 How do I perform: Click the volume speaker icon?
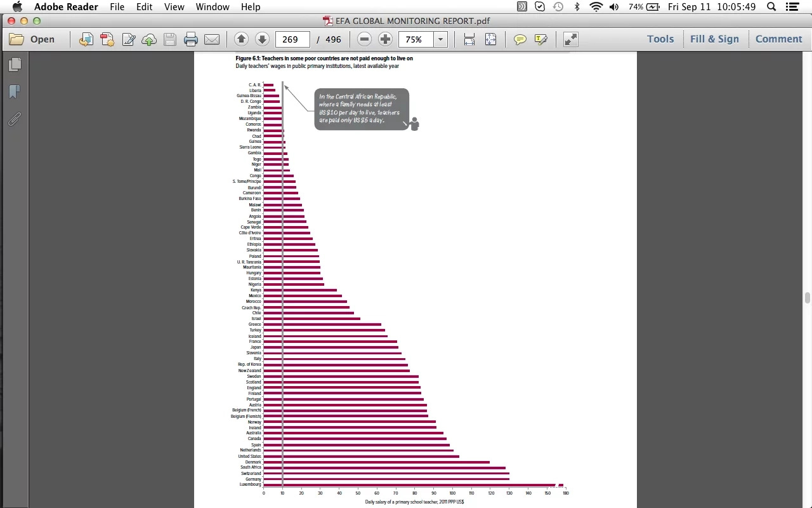(x=613, y=7)
